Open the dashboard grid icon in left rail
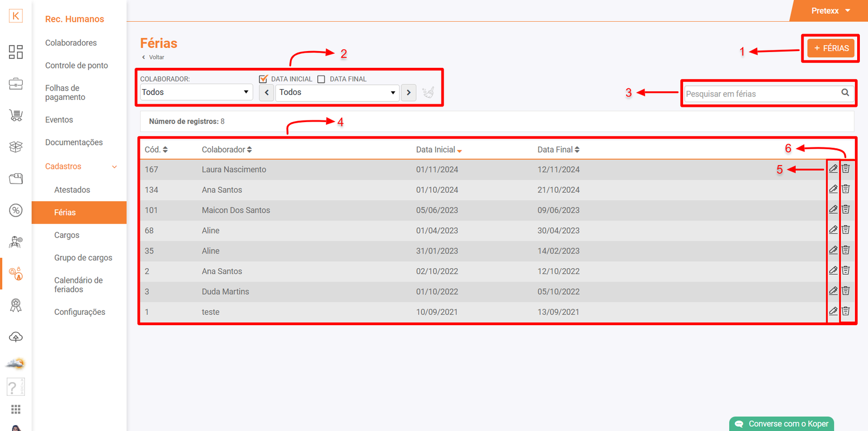The height and width of the screenshot is (431, 868). [16, 52]
